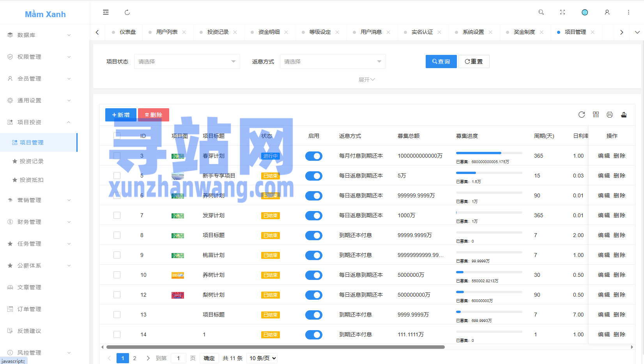Close the 项目管理 tab
Screen dimensions: 644x364
click(x=593, y=32)
